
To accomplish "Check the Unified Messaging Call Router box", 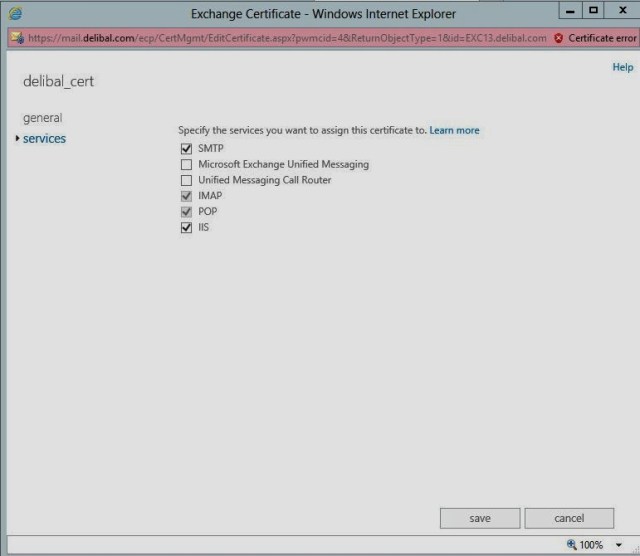I will point(186,180).
